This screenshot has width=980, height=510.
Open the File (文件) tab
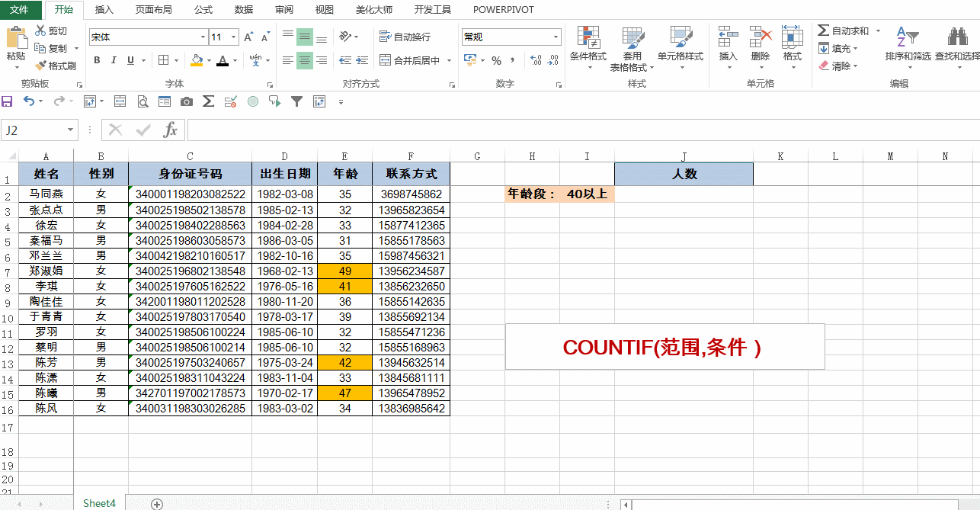coord(20,10)
